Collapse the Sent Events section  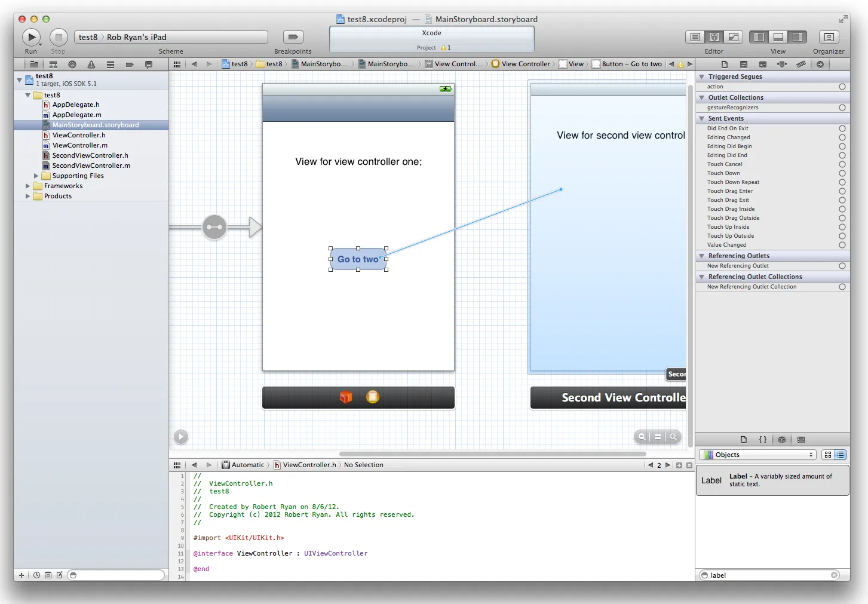tap(702, 118)
